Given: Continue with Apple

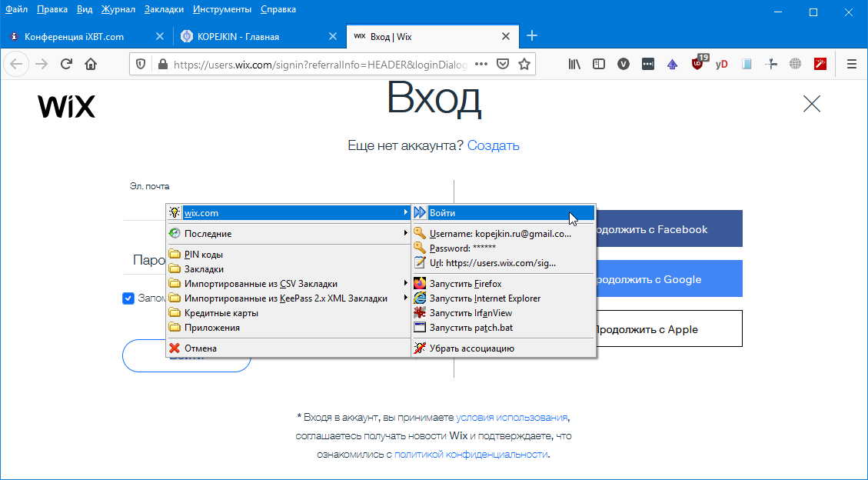Looking at the screenshot, I should click(669, 328).
